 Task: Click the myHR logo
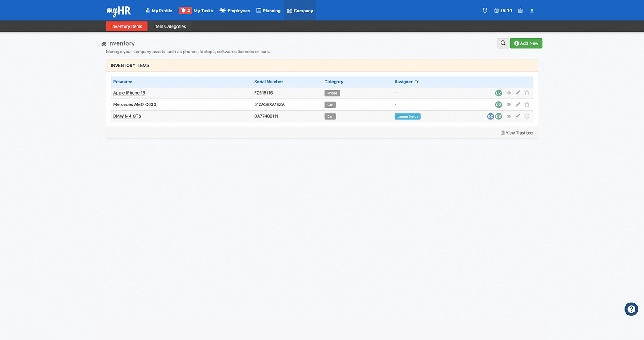click(x=118, y=11)
